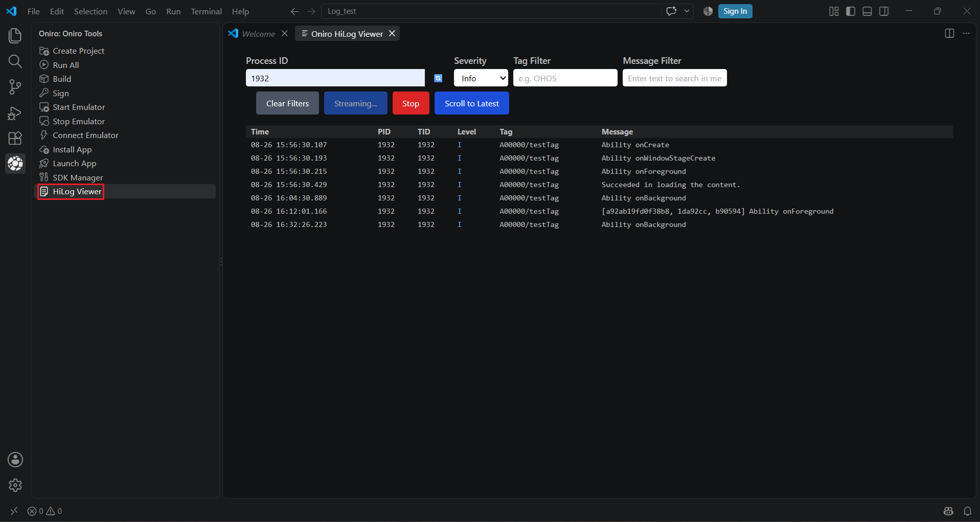Open Copilot status in status bar

tap(948, 511)
